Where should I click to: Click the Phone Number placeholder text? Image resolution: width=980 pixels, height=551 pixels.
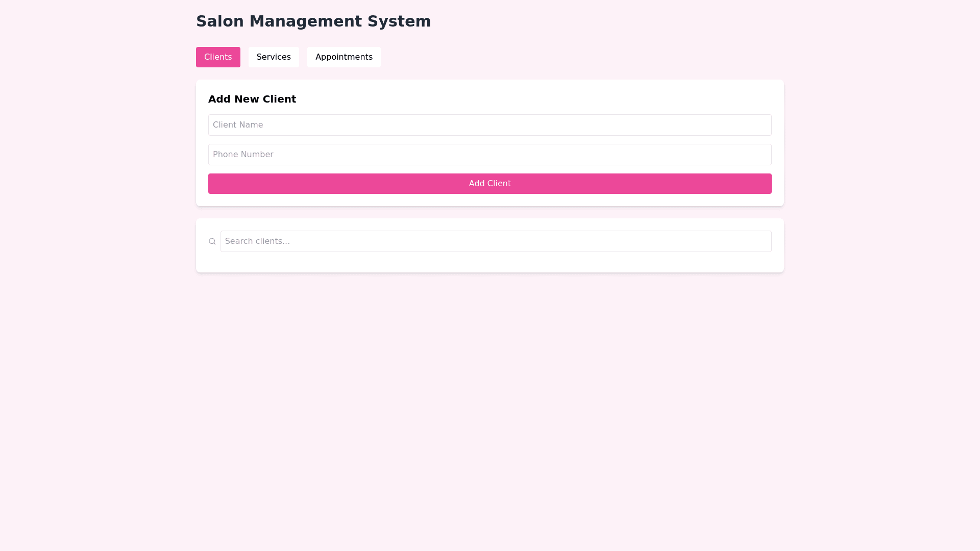pos(243,155)
